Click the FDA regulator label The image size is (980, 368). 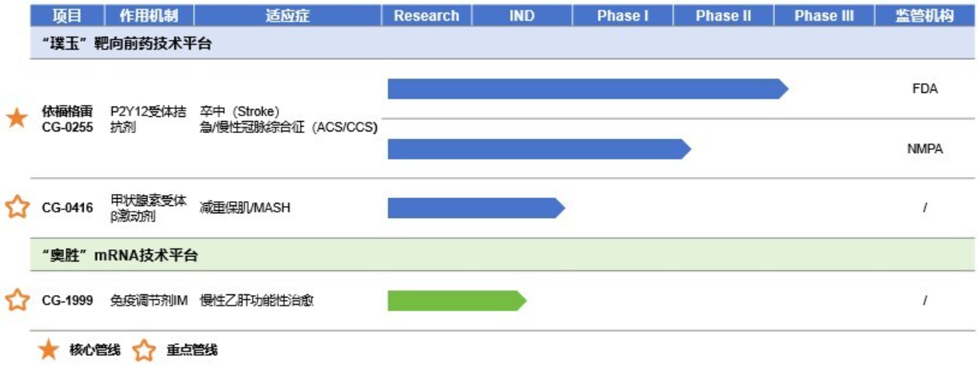pyautogui.click(x=925, y=89)
